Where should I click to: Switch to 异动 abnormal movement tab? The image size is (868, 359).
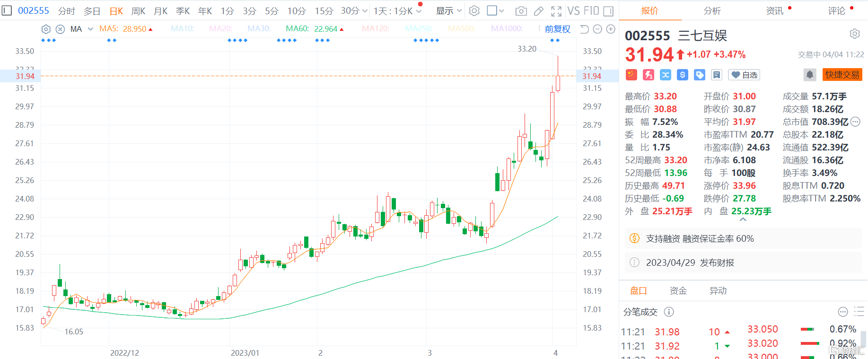(x=718, y=290)
